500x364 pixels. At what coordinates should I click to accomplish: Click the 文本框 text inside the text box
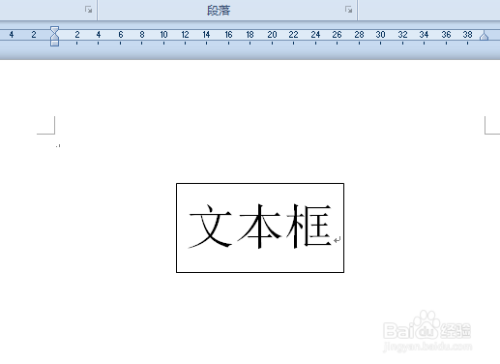click(x=260, y=227)
